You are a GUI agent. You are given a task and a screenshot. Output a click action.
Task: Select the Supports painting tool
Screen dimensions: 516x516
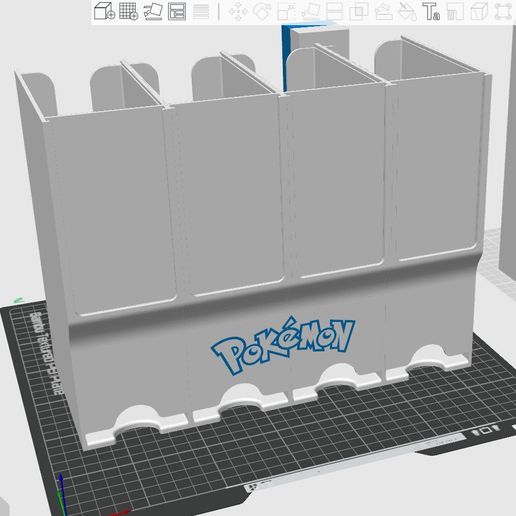pos(383,12)
